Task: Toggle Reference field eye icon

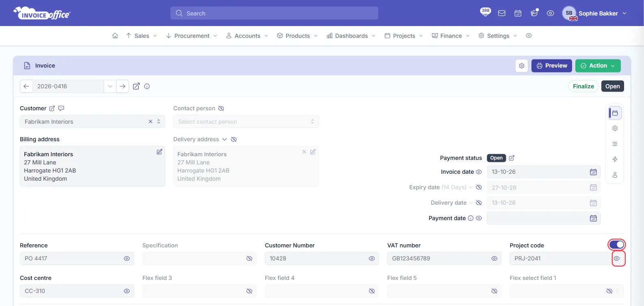Action: [127, 258]
